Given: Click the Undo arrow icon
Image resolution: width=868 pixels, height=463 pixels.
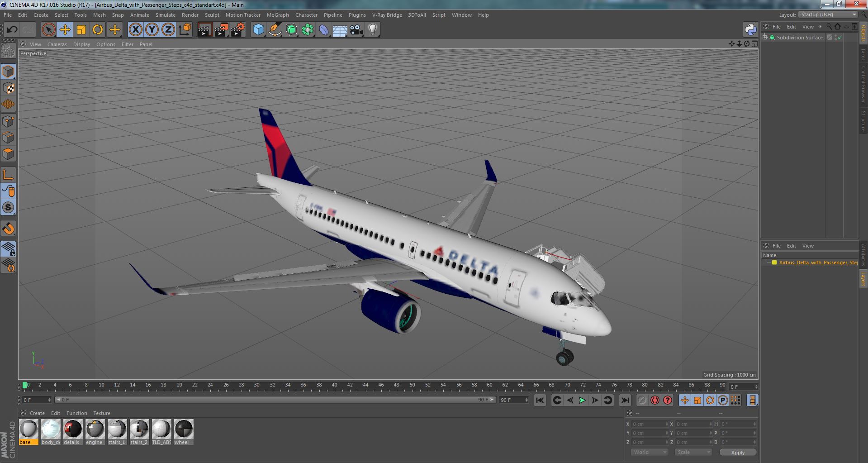Looking at the screenshot, I should pyautogui.click(x=12, y=30).
